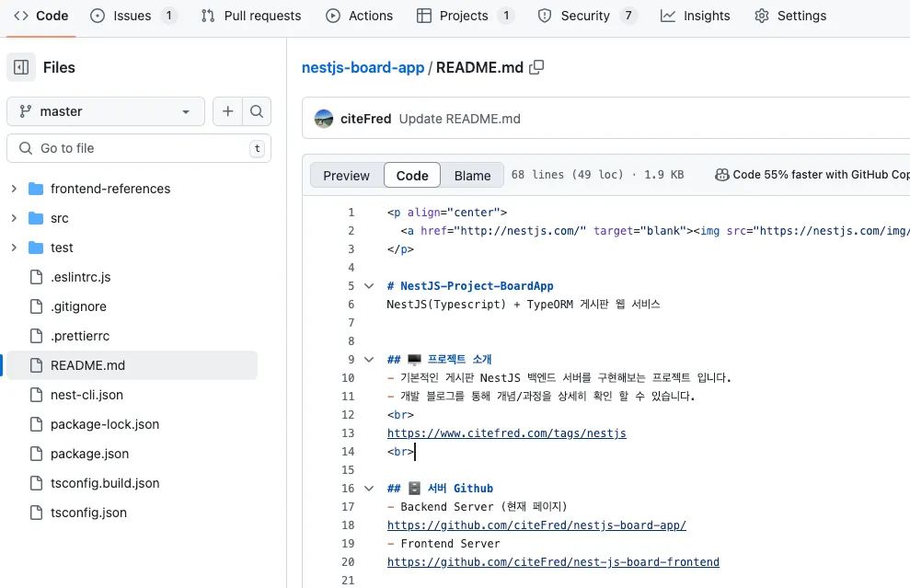Screen dimensions: 910x588
Task: Focus the Go to file search field
Action: pyautogui.click(x=139, y=148)
